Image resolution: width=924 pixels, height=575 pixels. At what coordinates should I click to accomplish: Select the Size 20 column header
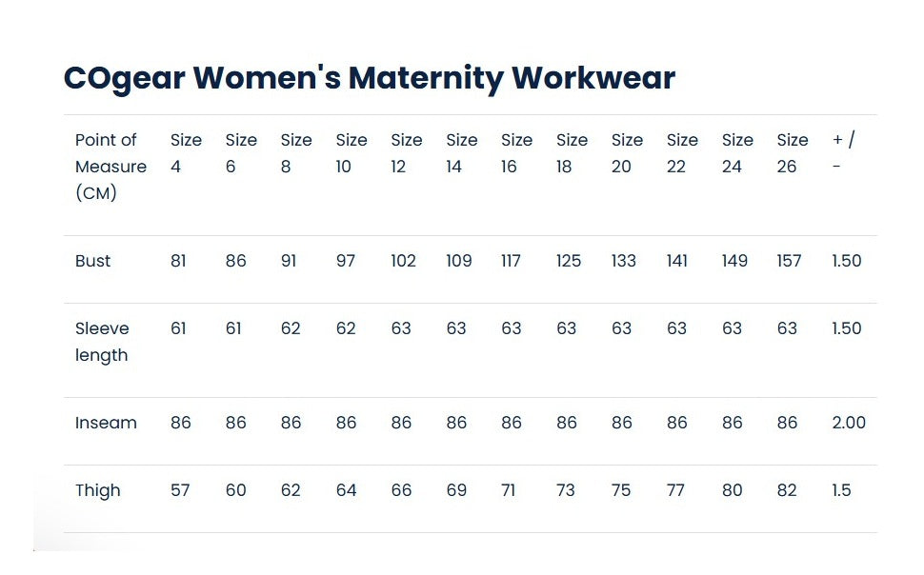click(x=627, y=153)
